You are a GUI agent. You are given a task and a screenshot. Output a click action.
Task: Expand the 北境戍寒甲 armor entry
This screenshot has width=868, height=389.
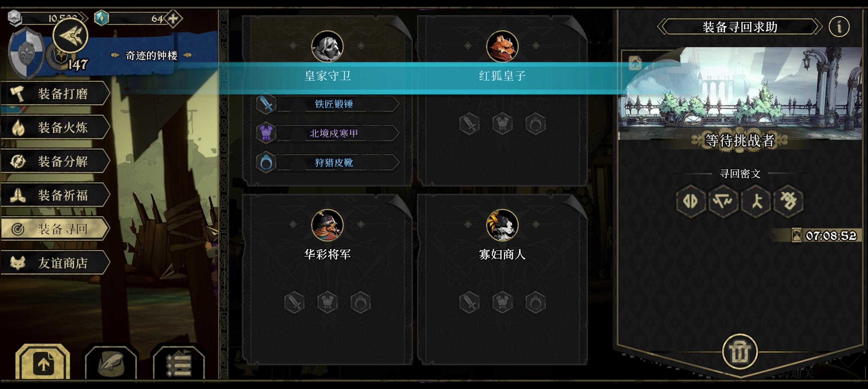pyautogui.click(x=327, y=133)
